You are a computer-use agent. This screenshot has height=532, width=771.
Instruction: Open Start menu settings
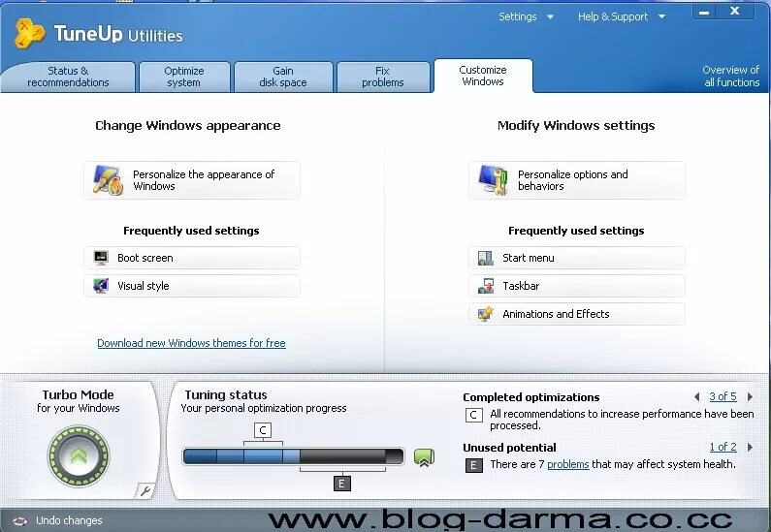pyautogui.click(x=576, y=258)
